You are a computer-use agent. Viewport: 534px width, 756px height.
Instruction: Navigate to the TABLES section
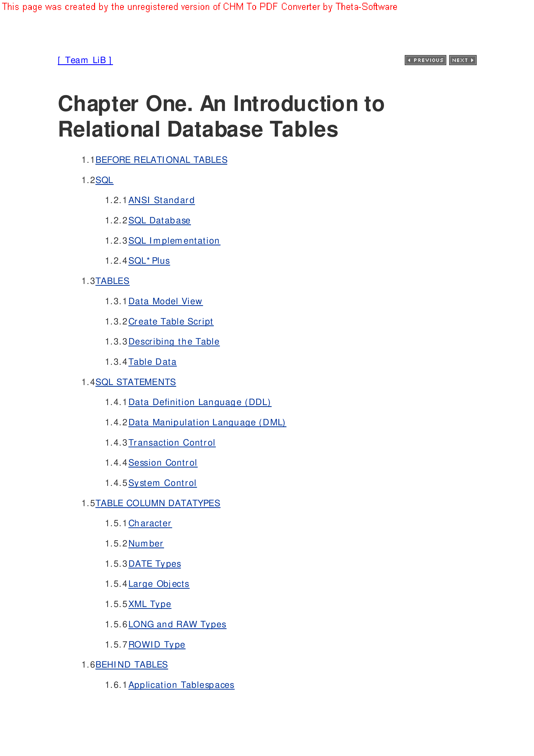pyautogui.click(x=112, y=281)
